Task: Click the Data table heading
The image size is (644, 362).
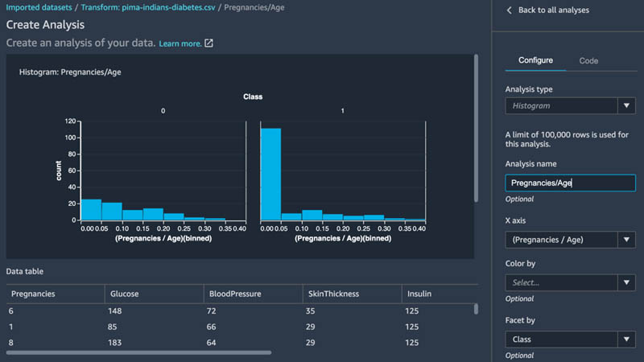Action: coord(25,271)
